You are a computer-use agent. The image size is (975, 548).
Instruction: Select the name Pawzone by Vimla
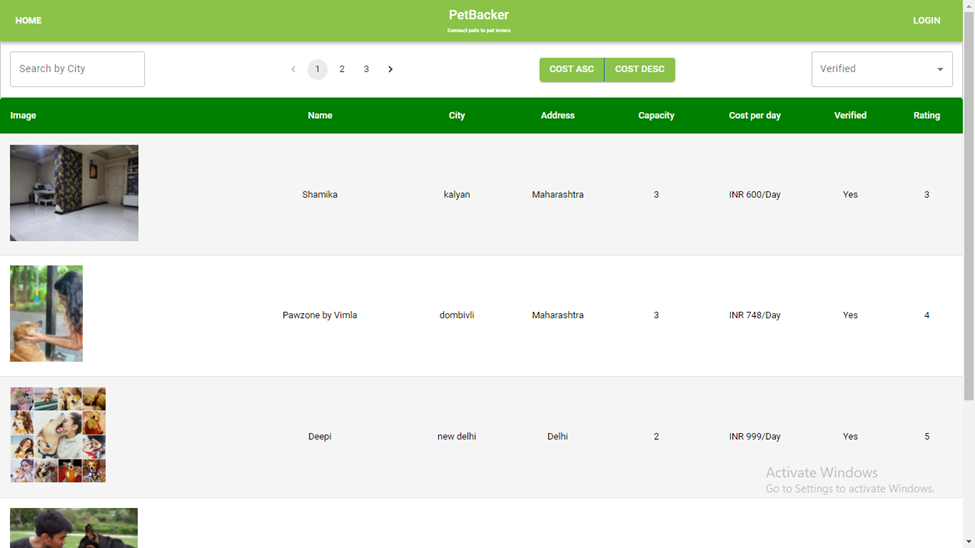320,315
